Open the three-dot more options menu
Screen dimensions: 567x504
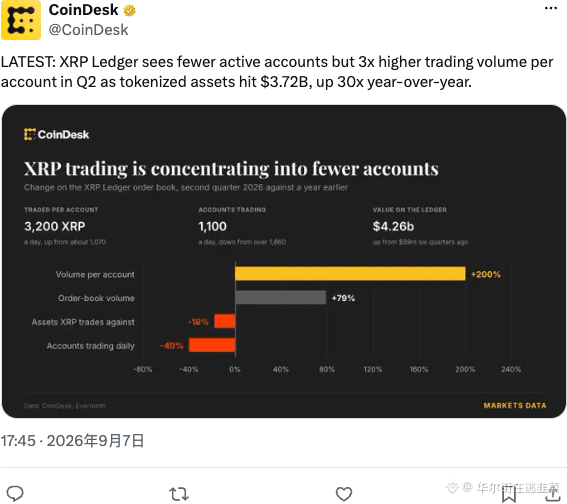click(551, 8)
